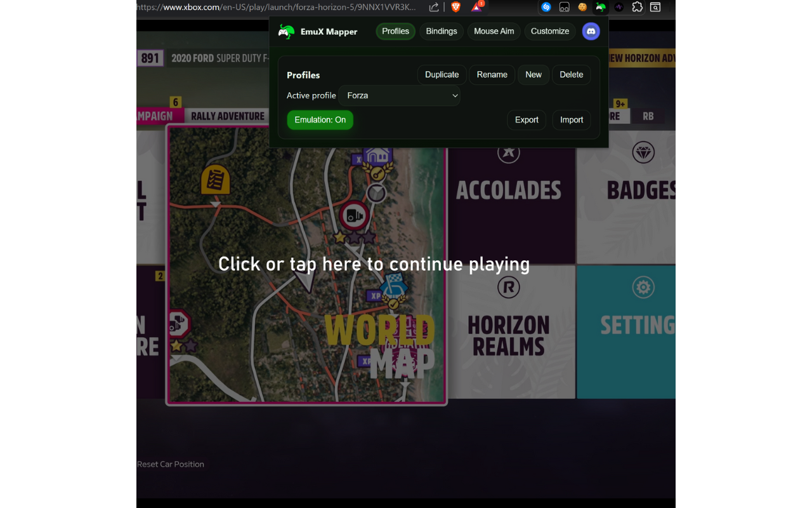Viewport: 812px width, 508px height.
Task: Open the Discord icon in popup header
Action: (x=591, y=31)
